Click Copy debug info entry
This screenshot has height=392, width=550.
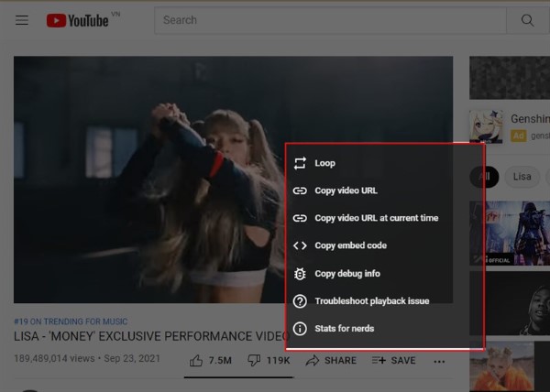point(346,273)
